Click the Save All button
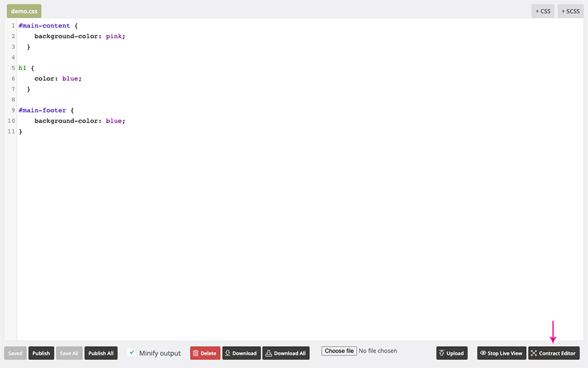Viewport: 588px width, 368px height. (x=69, y=353)
